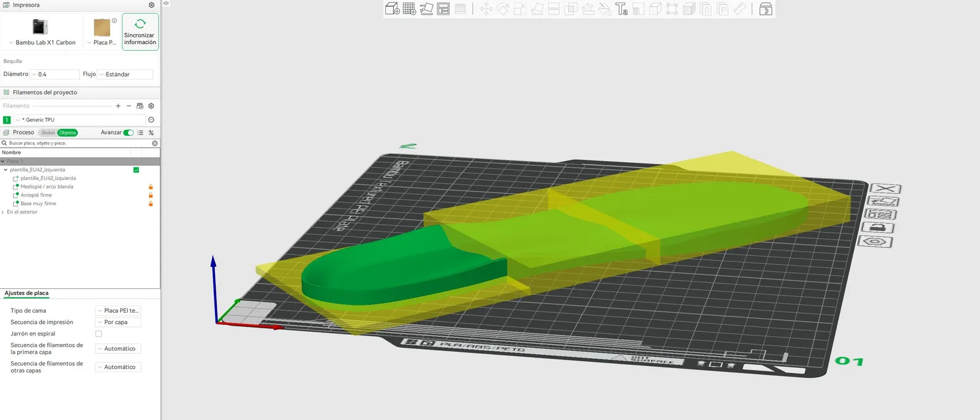Click the Auto orient toolbar icon
The width and height of the screenshot is (980, 420).
click(426, 9)
